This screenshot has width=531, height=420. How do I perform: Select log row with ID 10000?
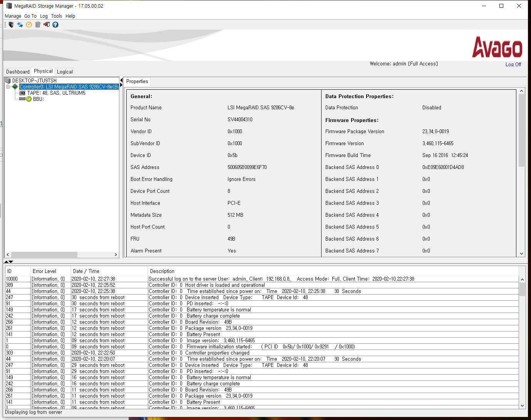[262, 279]
